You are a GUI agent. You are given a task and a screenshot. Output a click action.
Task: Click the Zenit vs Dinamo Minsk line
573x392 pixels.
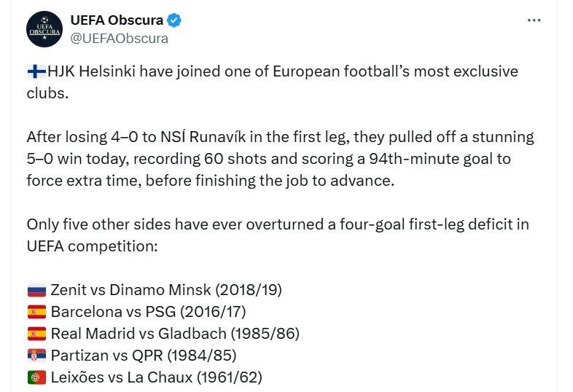(166, 290)
